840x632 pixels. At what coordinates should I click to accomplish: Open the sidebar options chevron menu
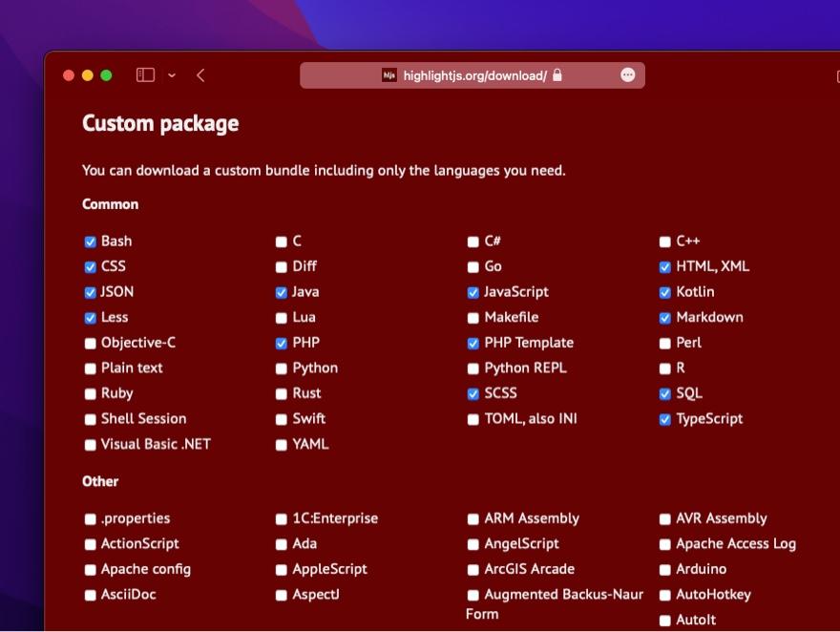tap(172, 75)
